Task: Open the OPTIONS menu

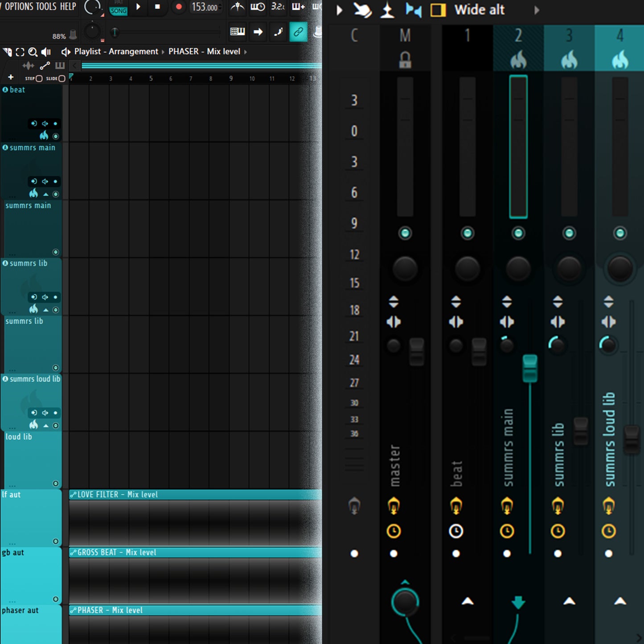Action: [x=19, y=7]
